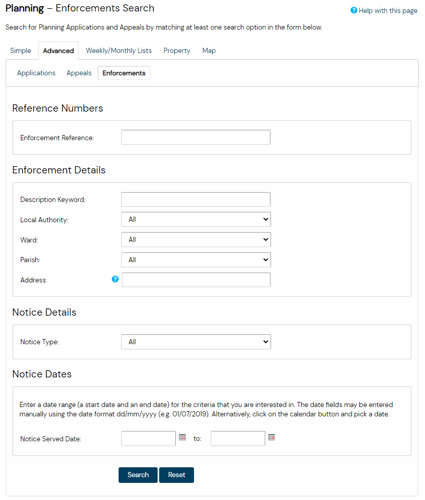This screenshot has width=425, height=500.
Task: Click the 'Local Authority:' label
Action: tap(44, 220)
